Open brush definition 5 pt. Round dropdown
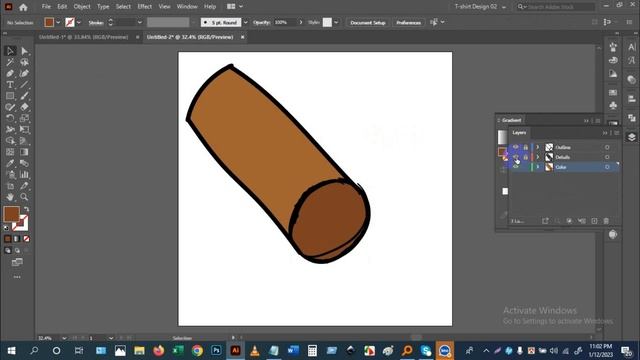 (x=246, y=22)
